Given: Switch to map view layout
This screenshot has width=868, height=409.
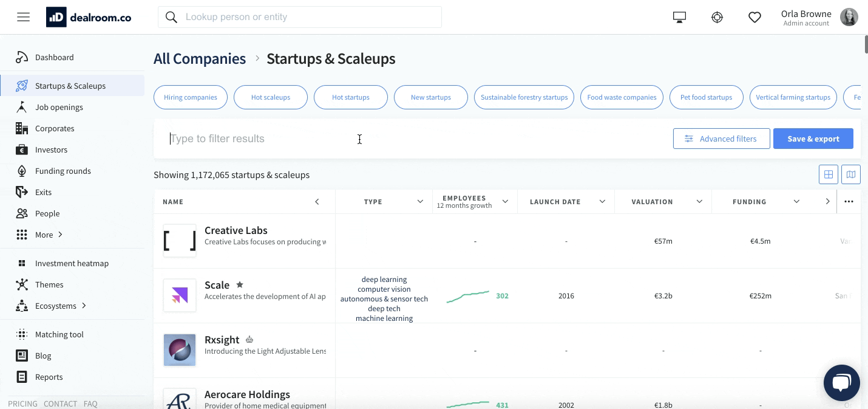Looking at the screenshot, I should [x=851, y=175].
